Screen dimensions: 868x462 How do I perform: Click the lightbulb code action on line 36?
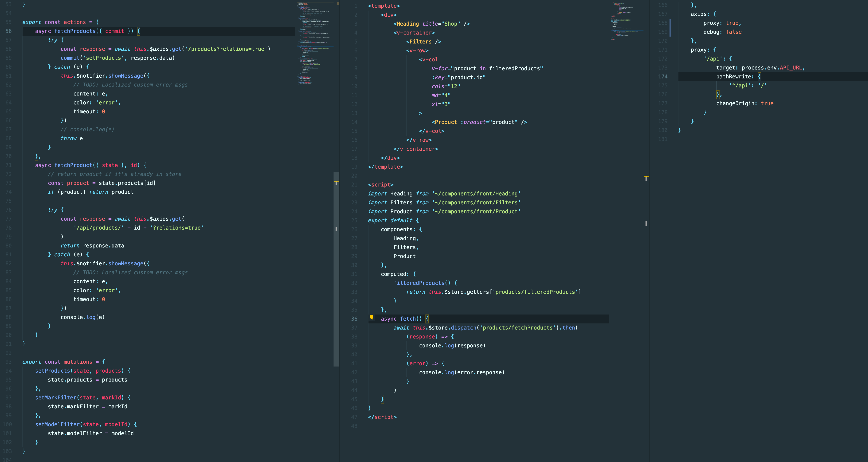[371, 318]
